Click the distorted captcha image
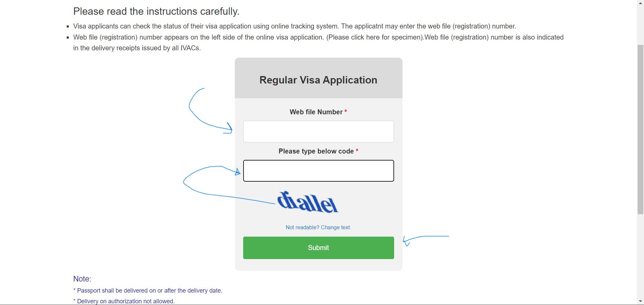The width and height of the screenshot is (644, 305). [308, 202]
